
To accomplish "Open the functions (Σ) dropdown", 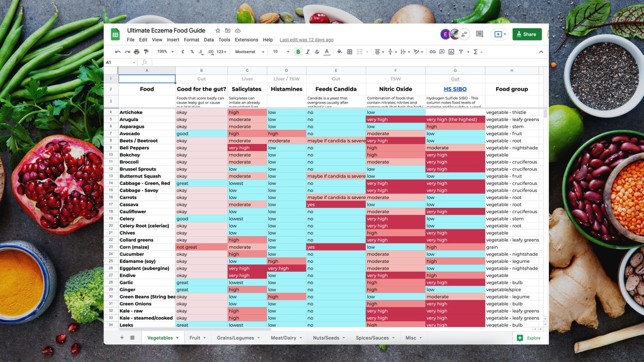I will 478,52.
